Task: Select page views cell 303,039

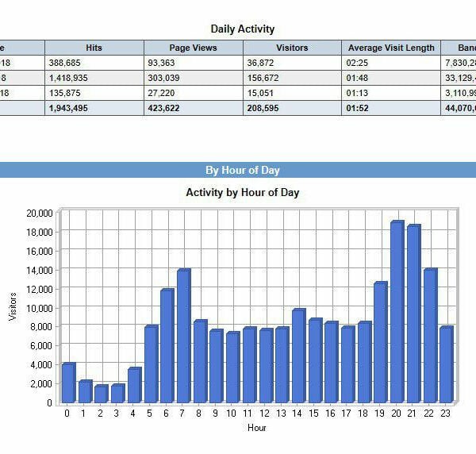Action: tap(163, 78)
